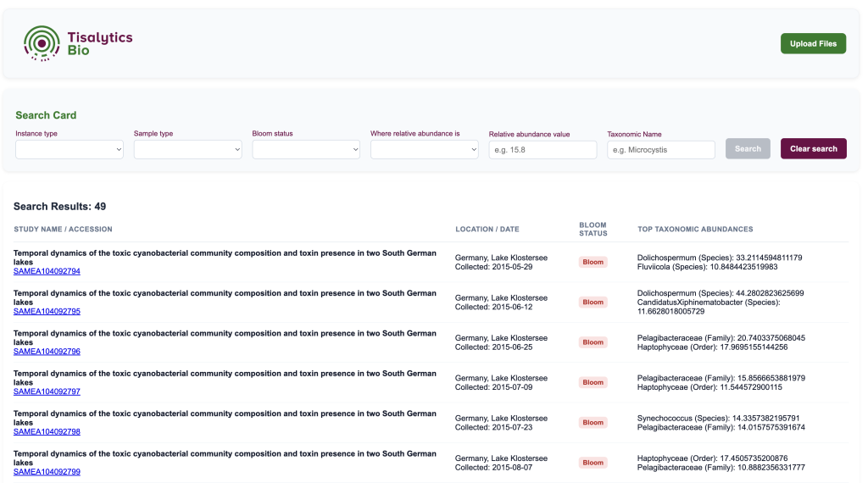Click the Bloom badge for 2015-08-07 sample

click(593, 463)
